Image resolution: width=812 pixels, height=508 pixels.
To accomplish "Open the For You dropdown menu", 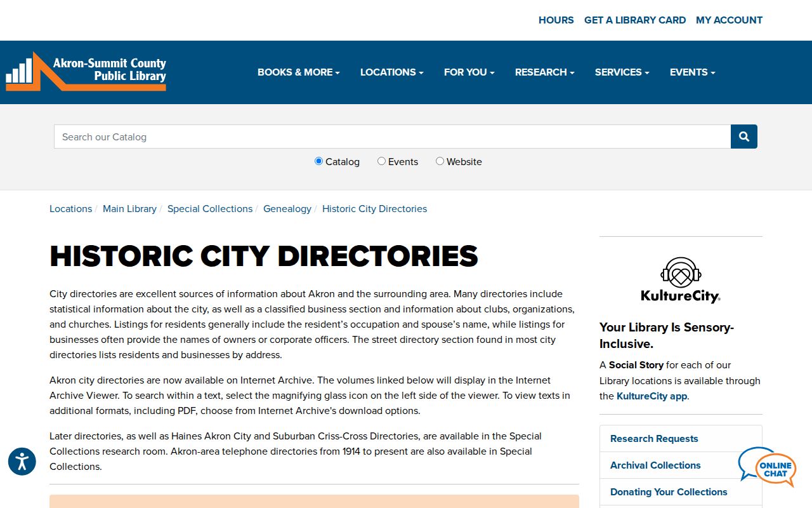I will tap(469, 72).
